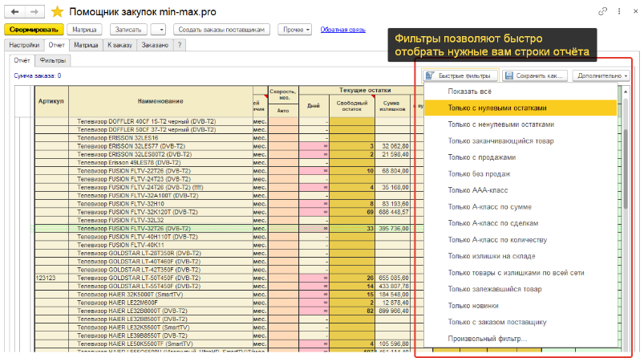Click the forward navigation arrow
The width and height of the screenshot is (644, 358).
click(x=34, y=13)
